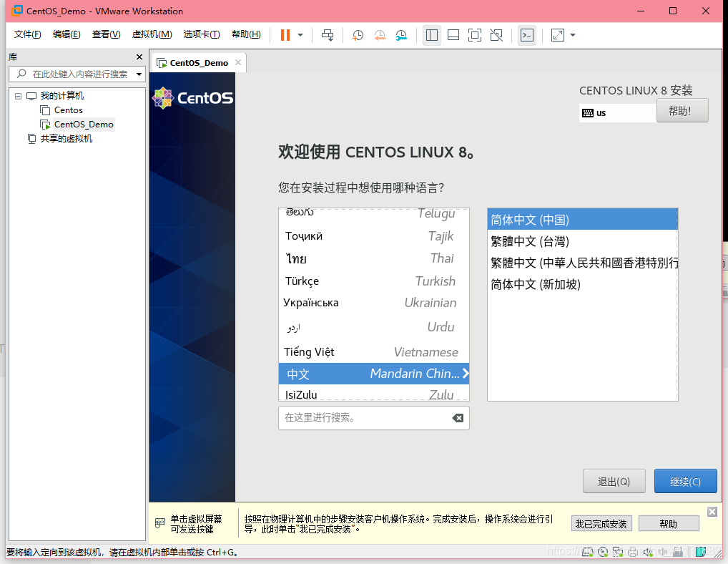Open the snapshot manager icon
This screenshot has width=728, height=564.
(x=401, y=35)
